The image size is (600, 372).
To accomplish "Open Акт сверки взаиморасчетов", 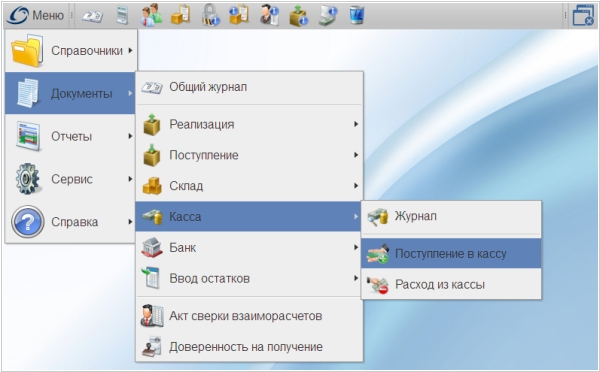I will point(249,316).
